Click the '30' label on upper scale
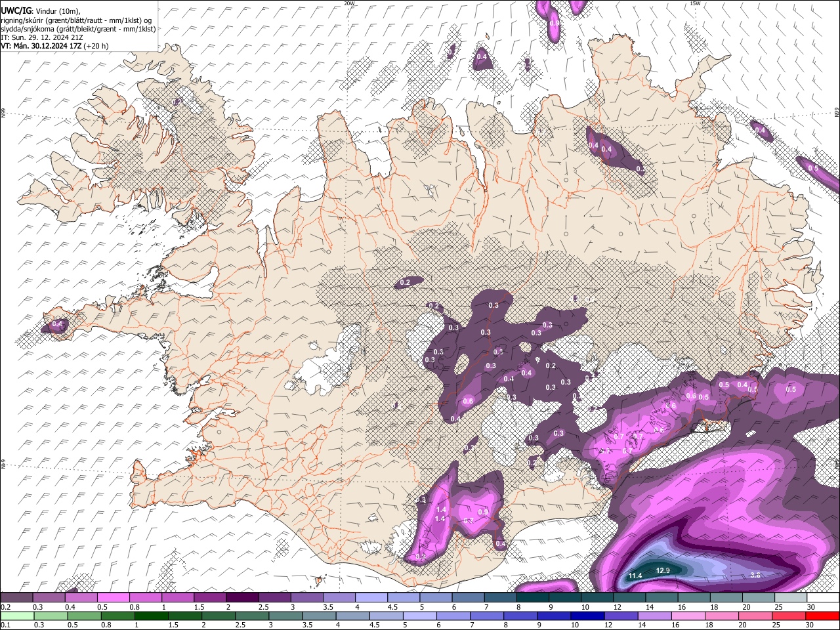This screenshot has width=840, height=630. click(x=811, y=607)
